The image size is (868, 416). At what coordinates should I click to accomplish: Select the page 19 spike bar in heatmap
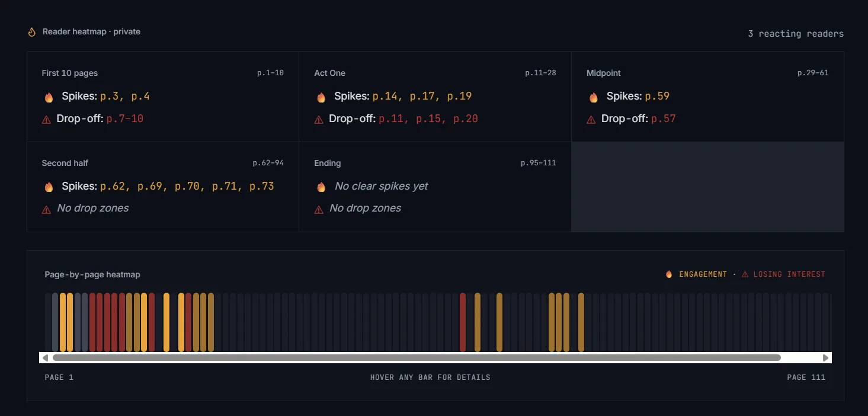pyautogui.click(x=181, y=322)
